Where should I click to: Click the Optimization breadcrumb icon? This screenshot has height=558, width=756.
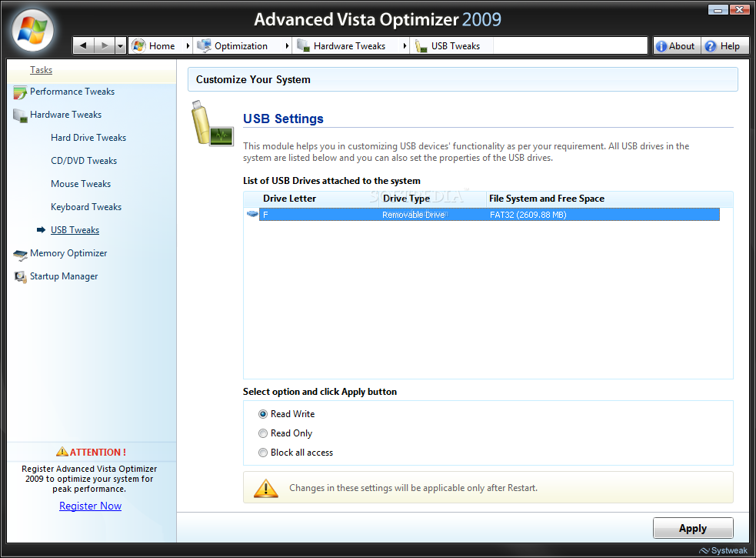[x=204, y=46]
